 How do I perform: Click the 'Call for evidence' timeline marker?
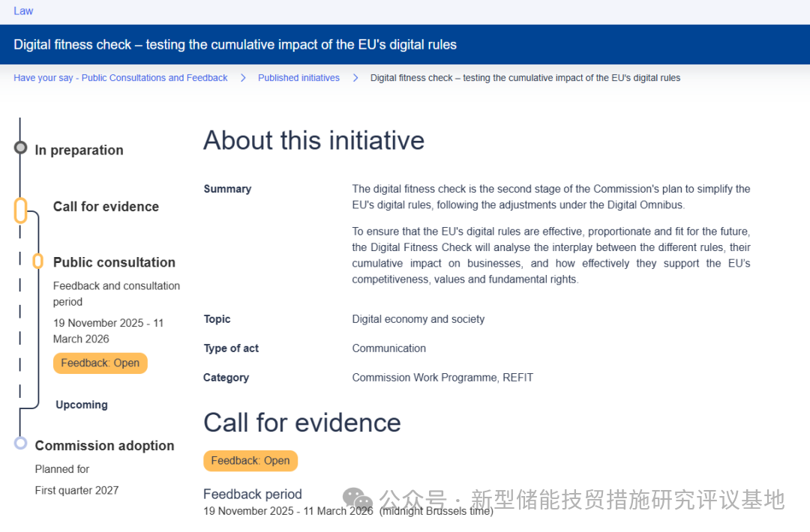21,211
